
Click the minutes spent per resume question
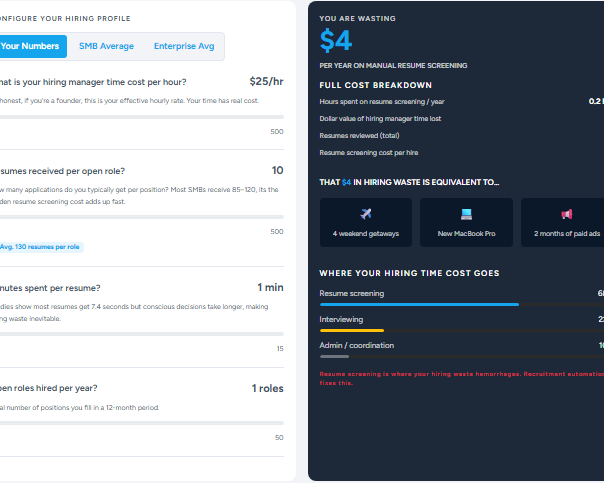pos(50,288)
